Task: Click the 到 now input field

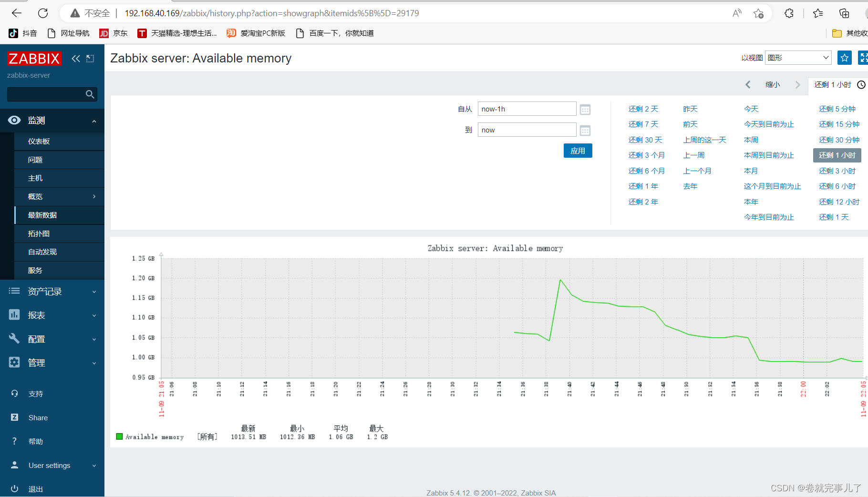Action: 527,130
